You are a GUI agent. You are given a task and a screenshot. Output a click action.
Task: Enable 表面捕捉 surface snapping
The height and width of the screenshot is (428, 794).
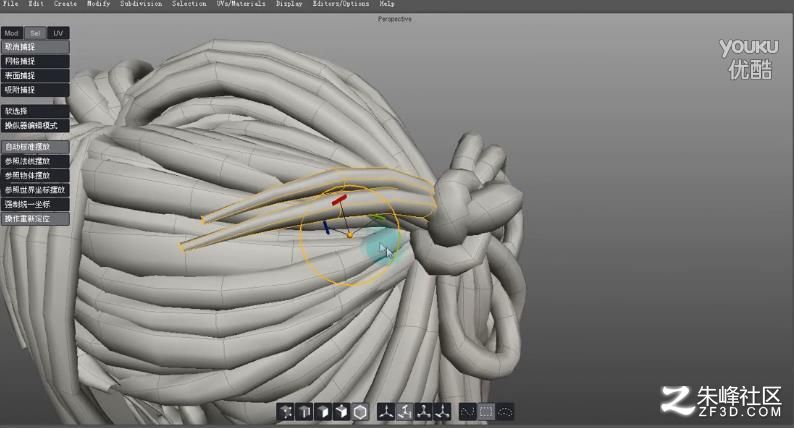(x=35, y=75)
